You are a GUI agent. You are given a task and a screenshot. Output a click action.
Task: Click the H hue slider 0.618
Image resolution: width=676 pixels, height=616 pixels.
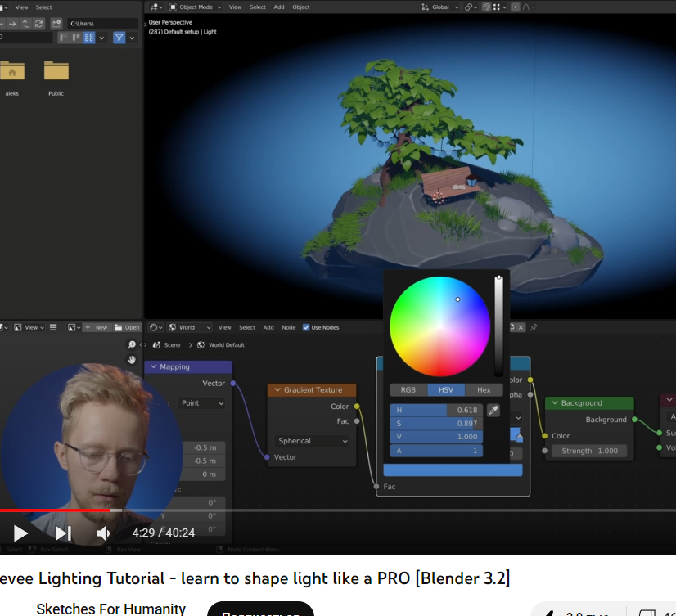tap(436, 411)
